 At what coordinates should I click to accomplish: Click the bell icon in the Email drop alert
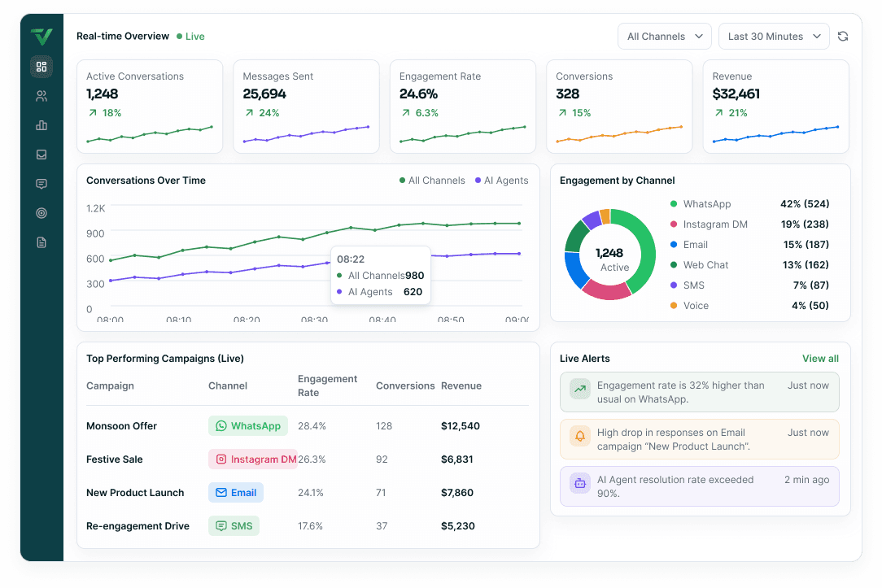[580, 436]
